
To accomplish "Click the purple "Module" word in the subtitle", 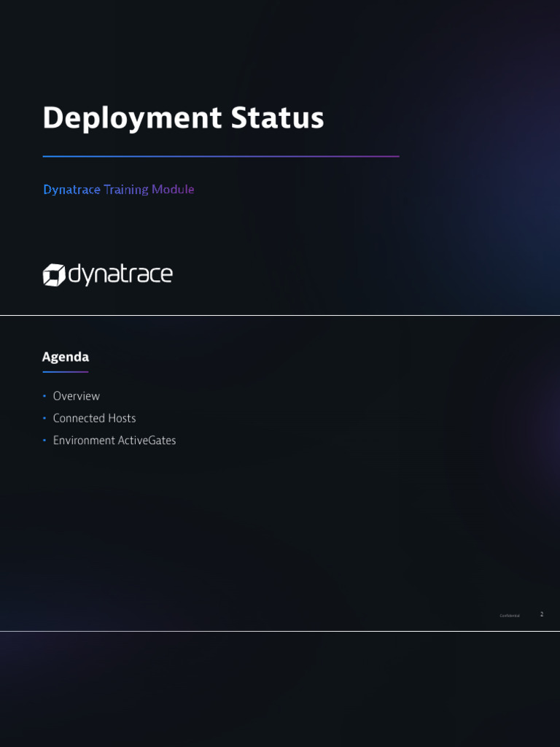I will (x=173, y=190).
